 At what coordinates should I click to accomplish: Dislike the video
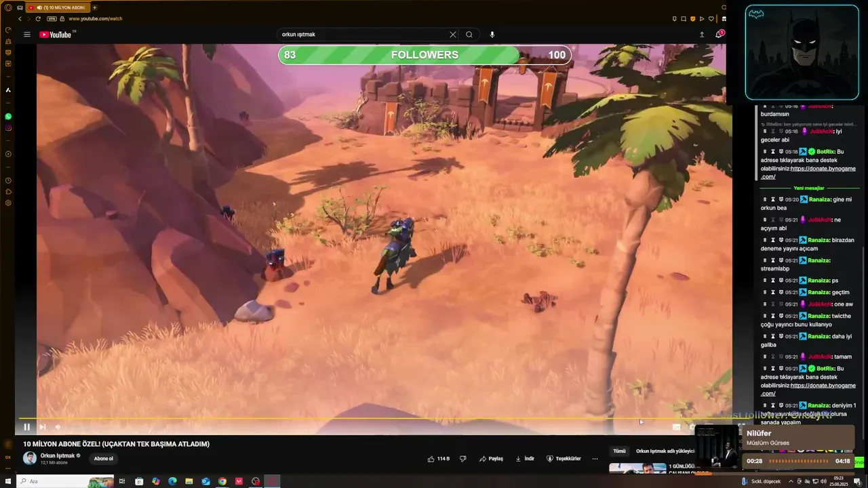click(x=462, y=459)
